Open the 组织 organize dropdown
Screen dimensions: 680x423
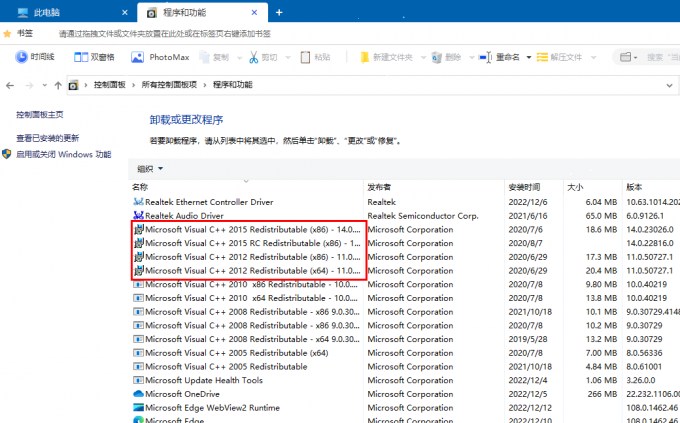(150, 169)
